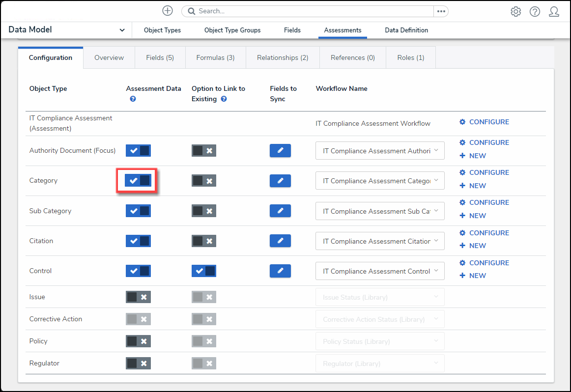Click CONFIGURE for IT Compliance Assessment
This screenshot has height=392, width=571.
(484, 122)
